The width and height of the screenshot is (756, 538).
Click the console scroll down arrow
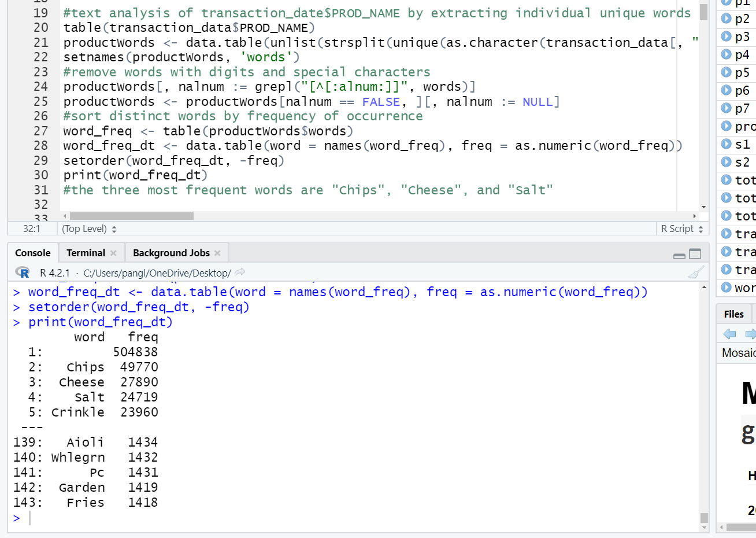pos(703,527)
